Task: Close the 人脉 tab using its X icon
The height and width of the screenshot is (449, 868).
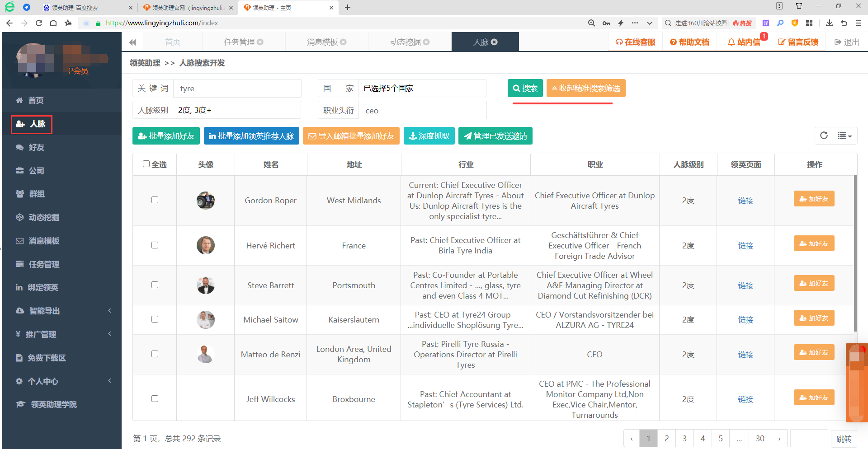Action: (494, 42)
